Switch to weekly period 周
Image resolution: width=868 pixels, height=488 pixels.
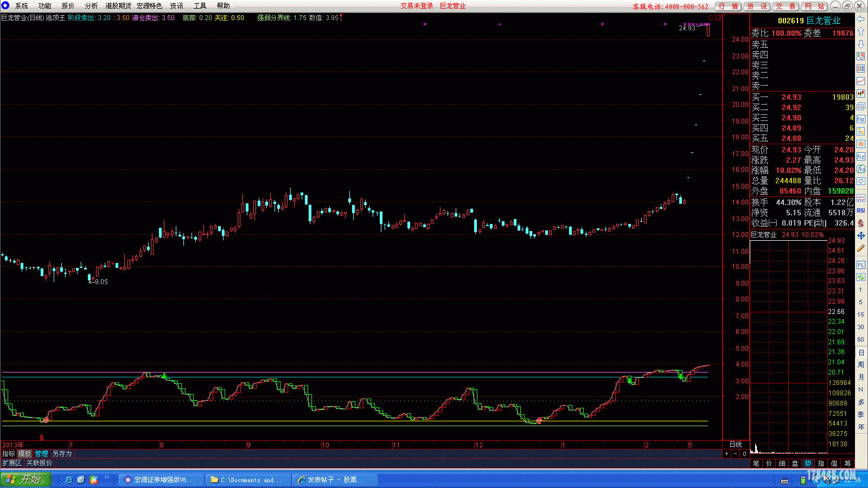(x=861, y=365)
